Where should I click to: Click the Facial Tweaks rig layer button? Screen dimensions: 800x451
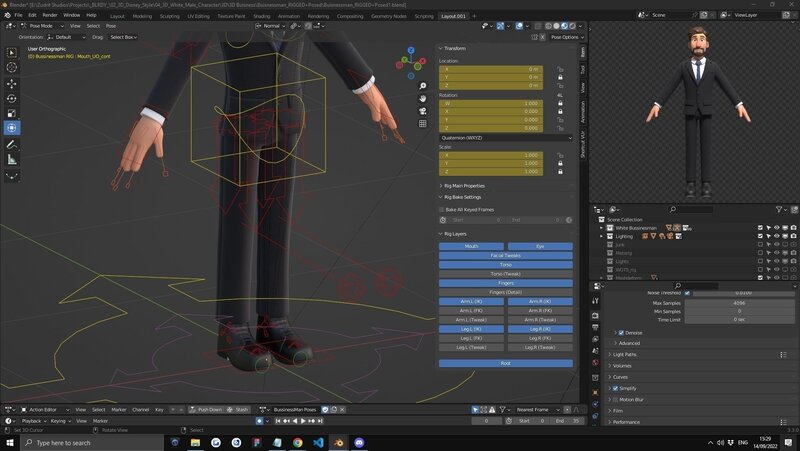pos(505,255)
